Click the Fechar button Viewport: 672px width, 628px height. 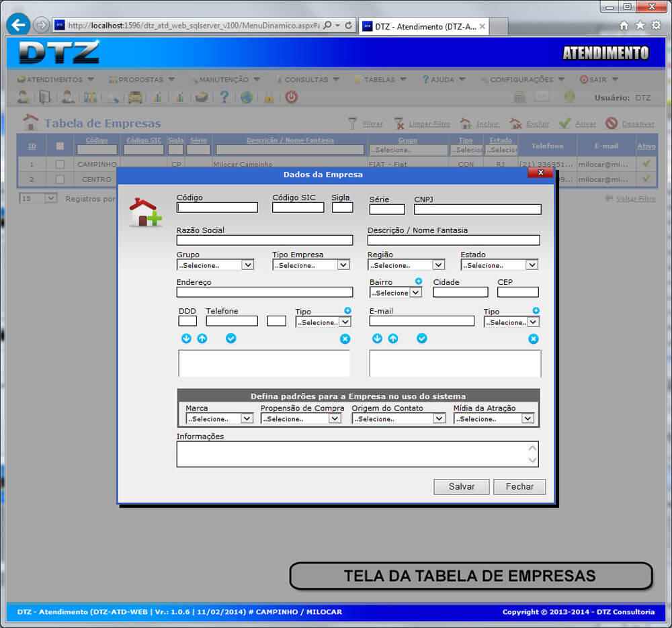519,487
